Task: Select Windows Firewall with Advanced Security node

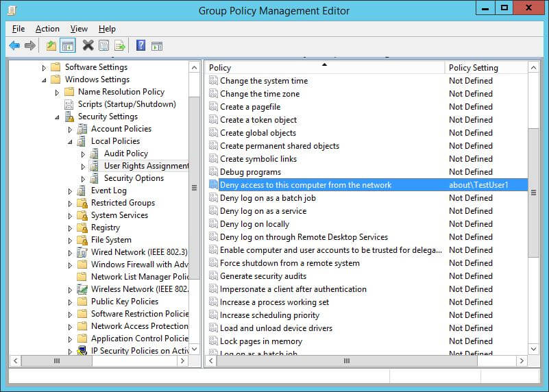Action: [139, 265]
